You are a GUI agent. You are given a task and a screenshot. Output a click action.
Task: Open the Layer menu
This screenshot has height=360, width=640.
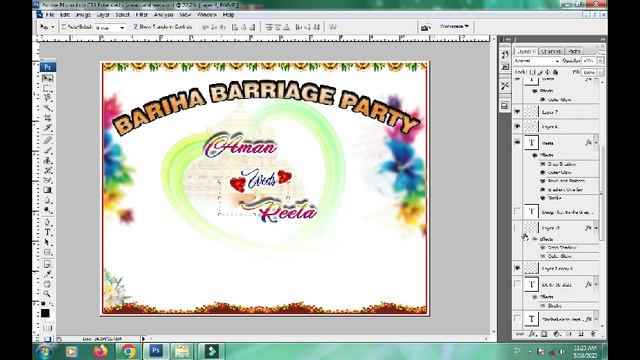(x=103, y=15)
